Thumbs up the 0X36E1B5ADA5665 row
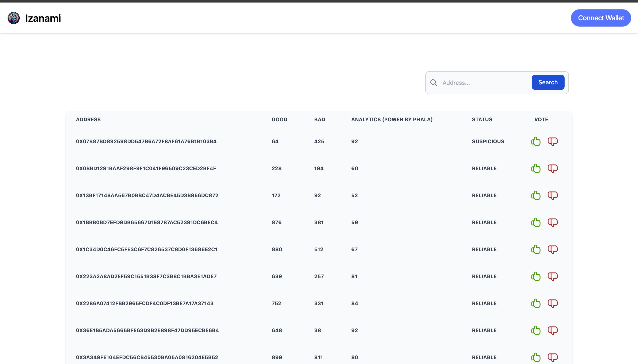Viewport: 638px width, 364px height. click(x=536, y=330)
